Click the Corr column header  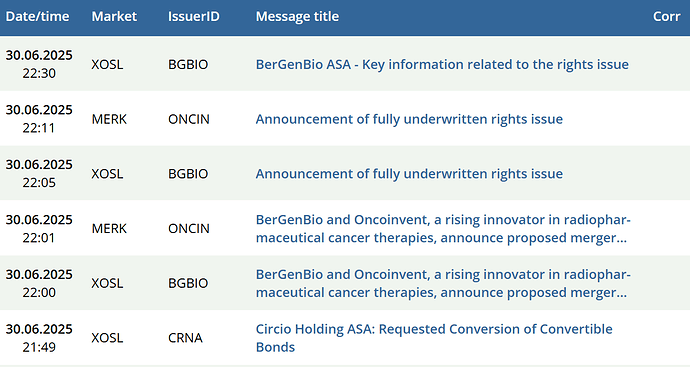(666, 16)
